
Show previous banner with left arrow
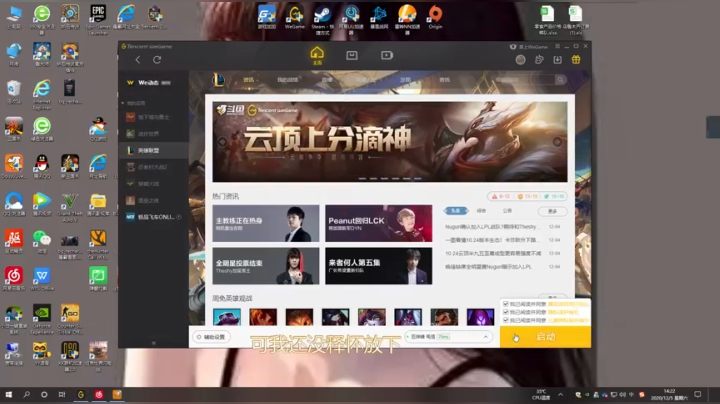222,142
